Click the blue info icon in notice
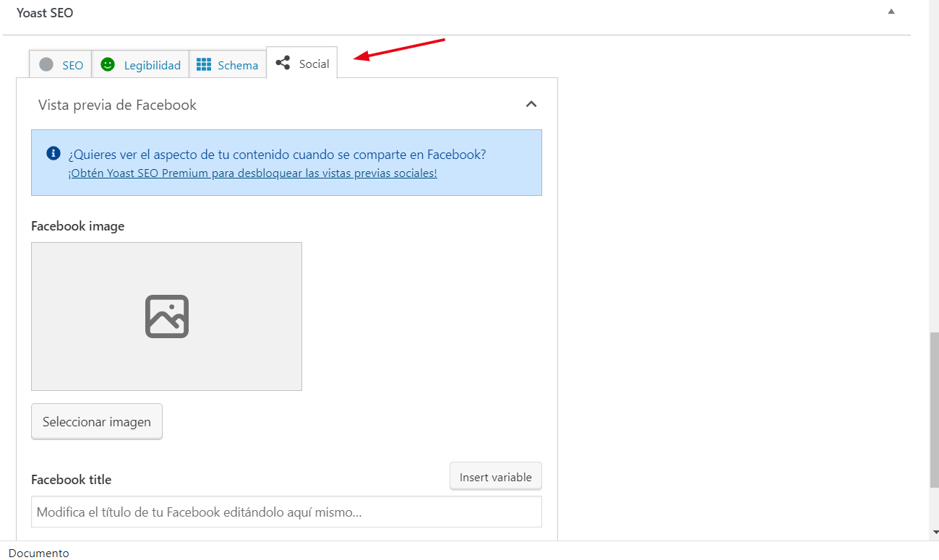Viewport: 939px width, 560px height. coord(53,153)
